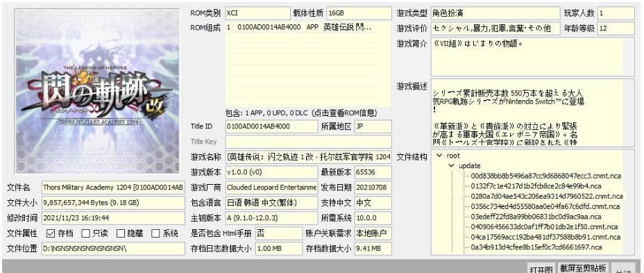Click the 文件名 file name field
The image size is (644, 273).
pyautogui.click(x=113, y=188)
